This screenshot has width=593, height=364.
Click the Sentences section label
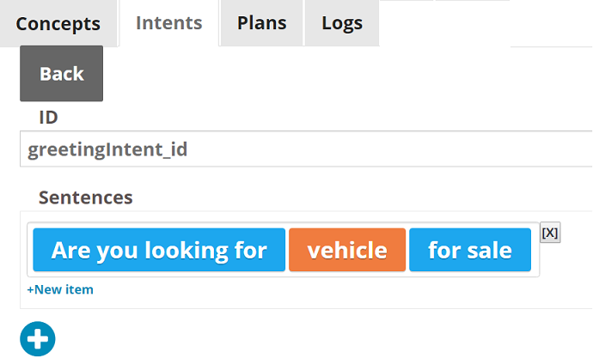86,197
